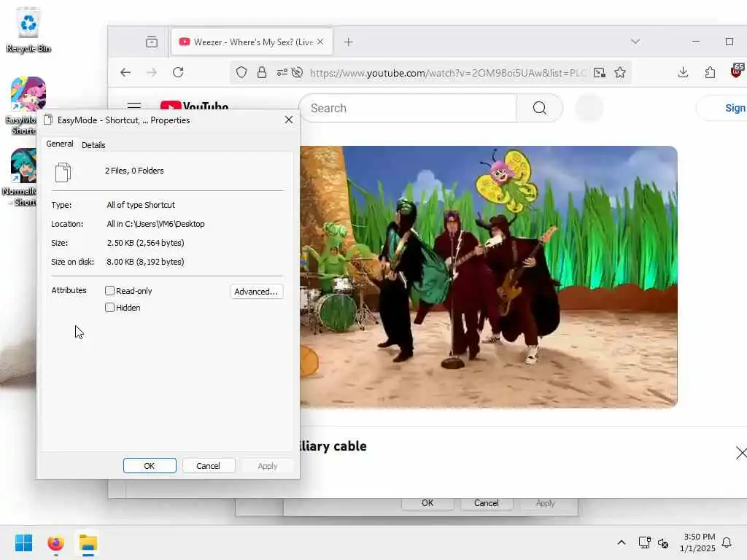Open the muted volume tray icon
The width and height of the screenshot is (747, 560).
click(x=663, y=542)
